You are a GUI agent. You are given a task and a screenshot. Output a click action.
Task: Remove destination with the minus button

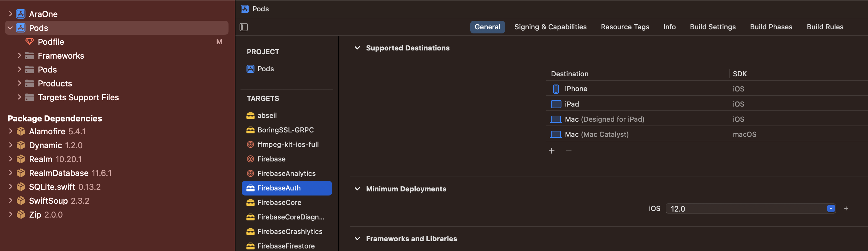569,151
